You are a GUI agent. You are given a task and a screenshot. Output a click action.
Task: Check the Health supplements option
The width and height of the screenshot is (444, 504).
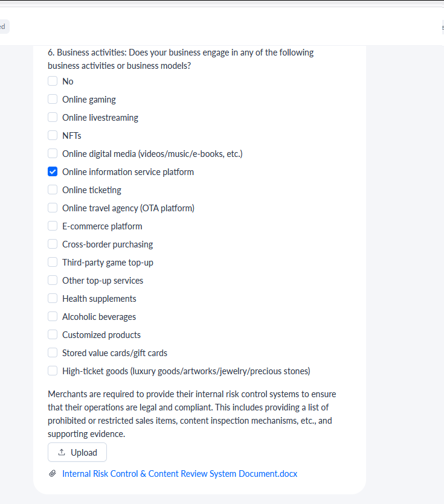(x=53, y=298)
